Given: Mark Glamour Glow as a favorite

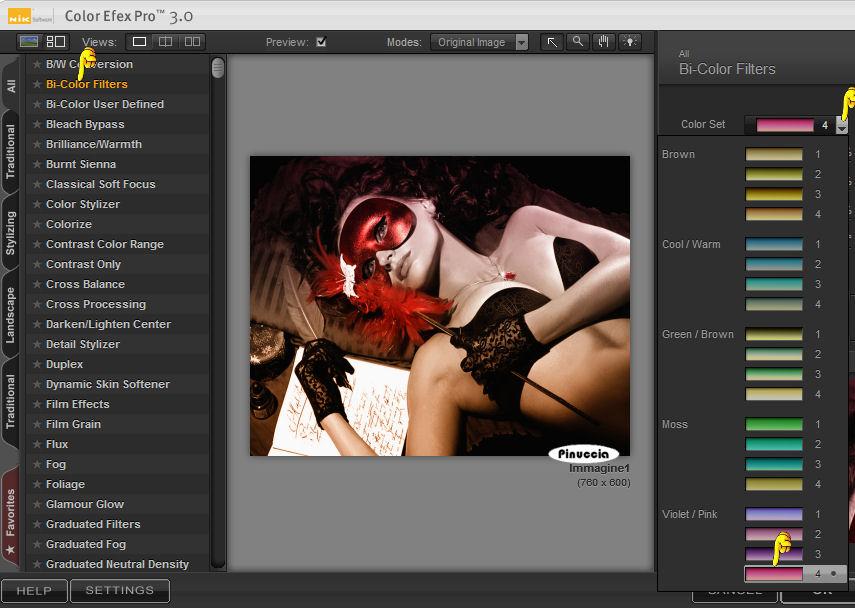Looking at the screenshot, I should point(37,504).
